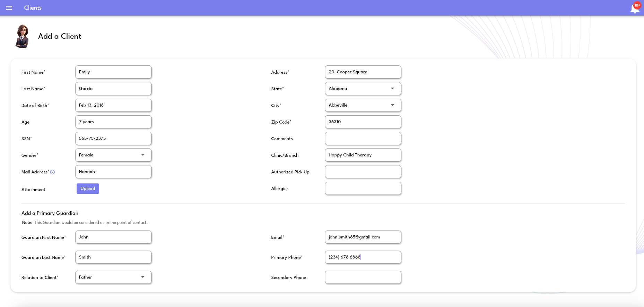The height and width of the screenshot is (307, 644).
Task: Click the Clinic/Branch field
Action: pos(363,155)
